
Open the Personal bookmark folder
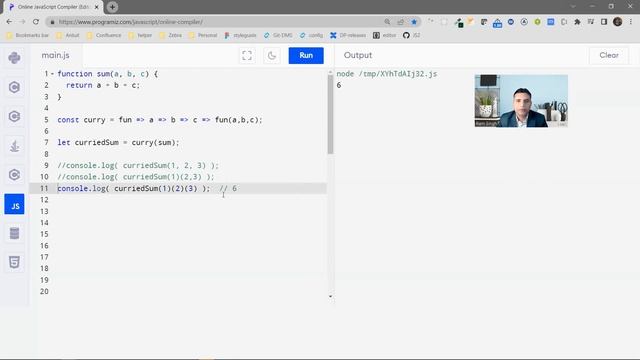click(203, 36)
